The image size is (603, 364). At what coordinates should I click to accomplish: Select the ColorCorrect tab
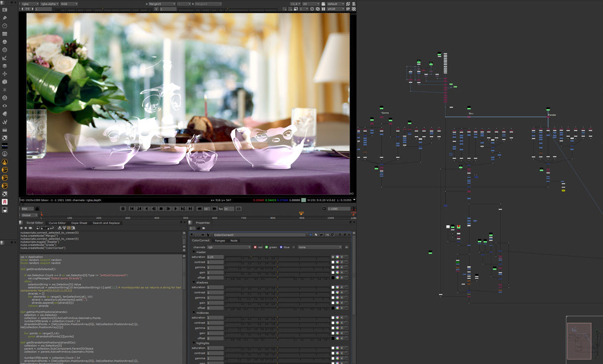click(201, 241)
